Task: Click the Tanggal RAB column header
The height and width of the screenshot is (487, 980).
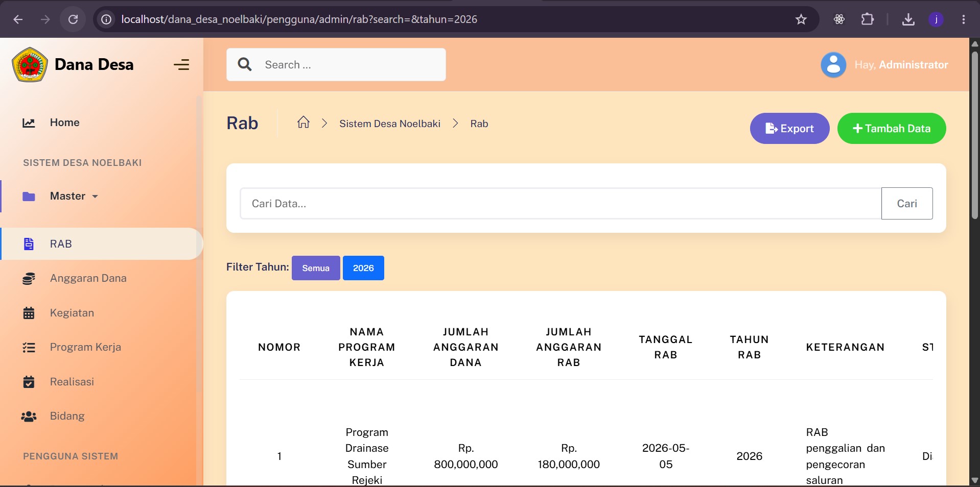Action: (666, 347)
